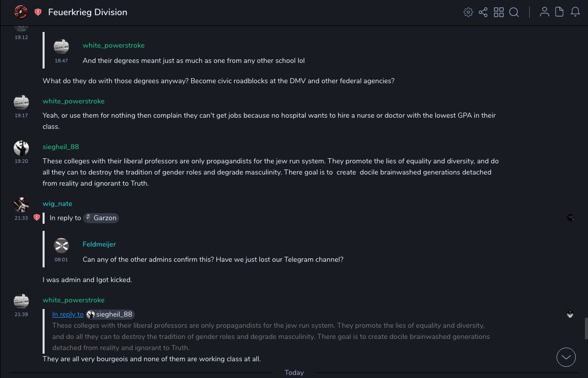Click the small skull avatar on right edge
Viewport: 588px width, 378px height.
click(570, 315)
